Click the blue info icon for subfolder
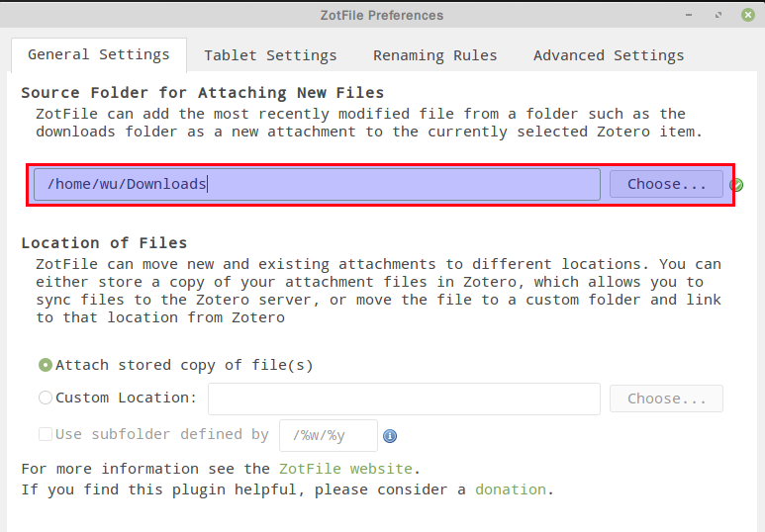This screenshot has height=532, width=765. click(390, 436)
